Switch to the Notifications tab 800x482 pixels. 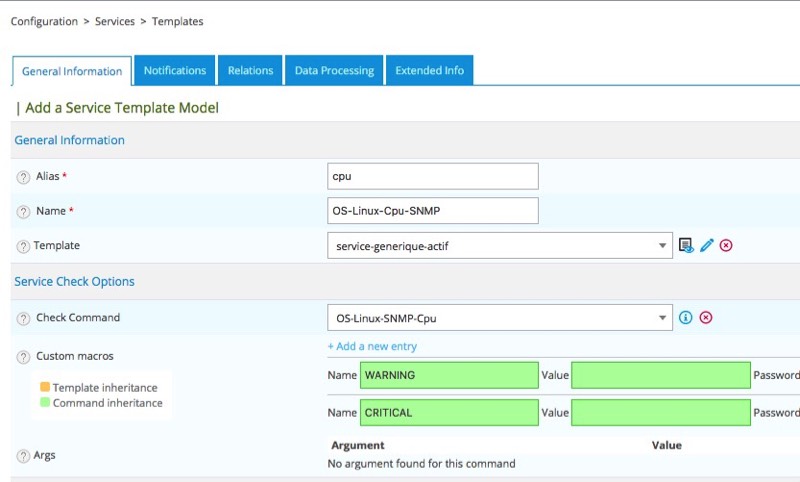pyautogui.click(x=175, y=71)
